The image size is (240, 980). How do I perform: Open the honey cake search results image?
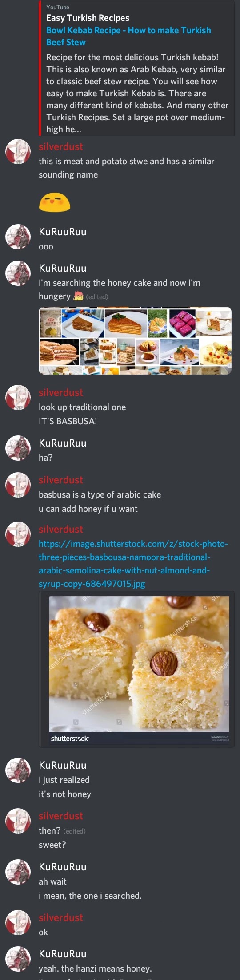click(x=135, y=340)
